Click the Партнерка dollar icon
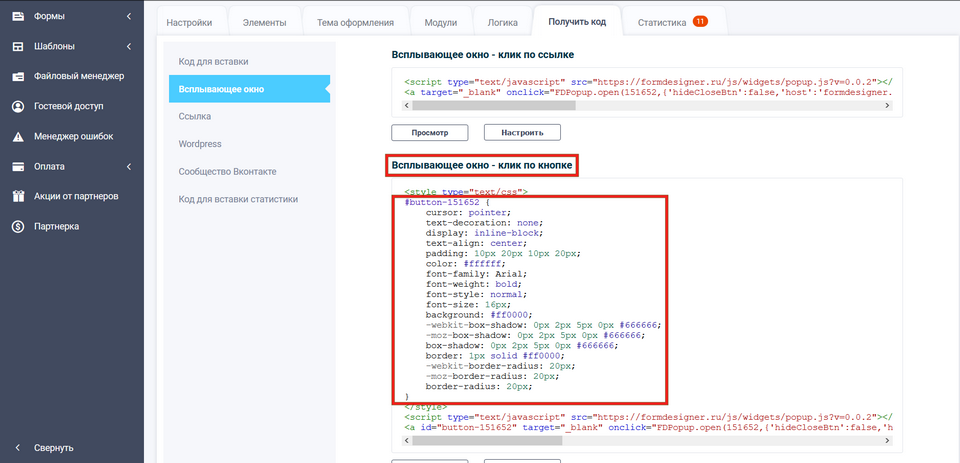The height and width of the screenshot is (463, 960). pyautogui.click(x=18, y=226)
